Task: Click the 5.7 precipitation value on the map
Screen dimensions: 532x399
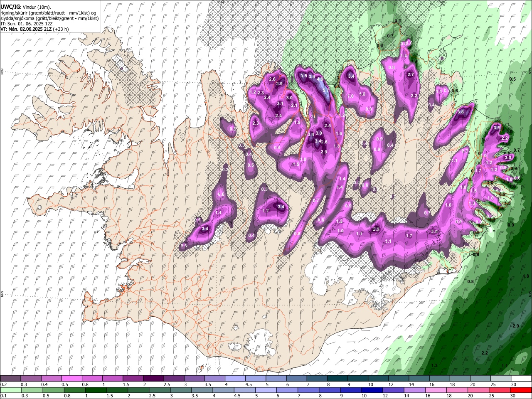Action: tap(326, 90)
